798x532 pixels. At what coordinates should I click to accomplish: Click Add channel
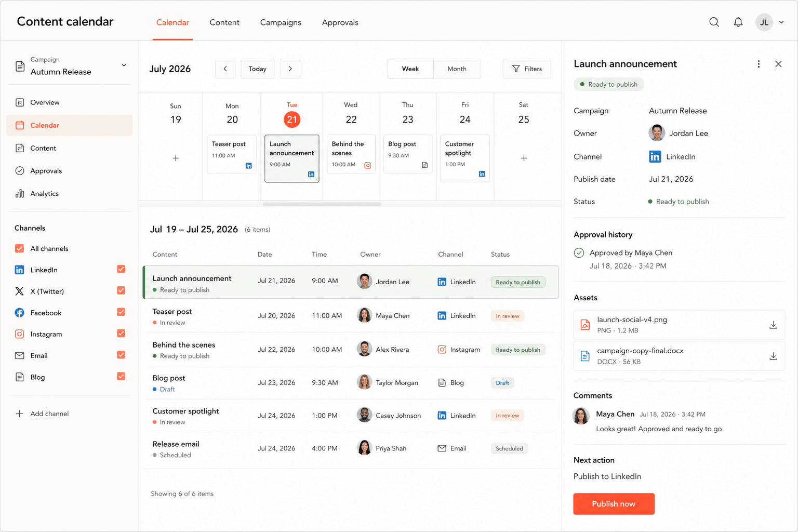[42, 414]
